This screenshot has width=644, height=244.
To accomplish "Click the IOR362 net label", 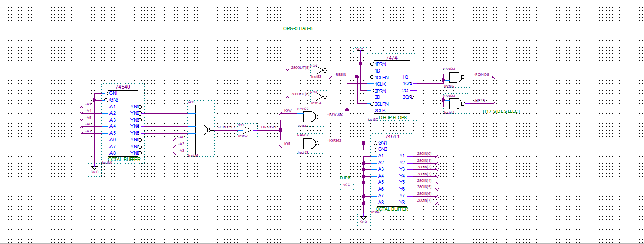I will pos(335,141).
